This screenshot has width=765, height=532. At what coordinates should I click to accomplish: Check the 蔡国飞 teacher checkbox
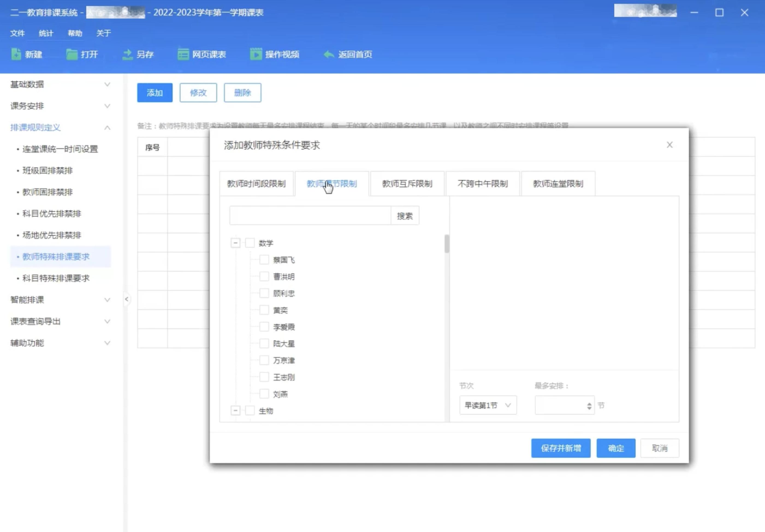click(x=264, y=260)
